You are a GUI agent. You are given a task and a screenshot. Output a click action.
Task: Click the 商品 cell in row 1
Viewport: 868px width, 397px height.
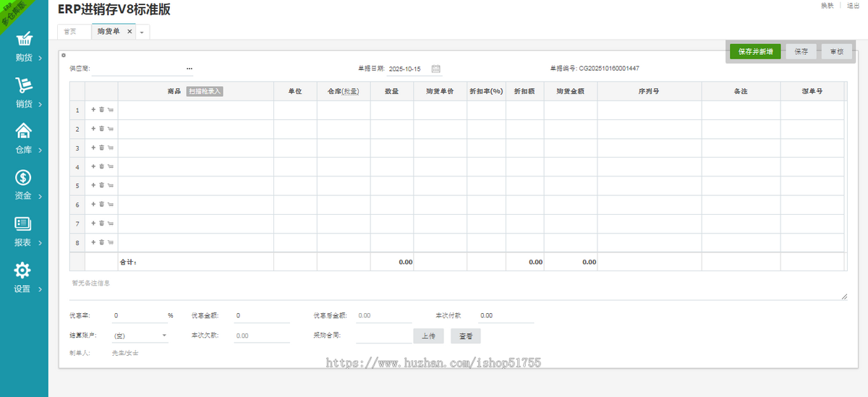[195, 110]
